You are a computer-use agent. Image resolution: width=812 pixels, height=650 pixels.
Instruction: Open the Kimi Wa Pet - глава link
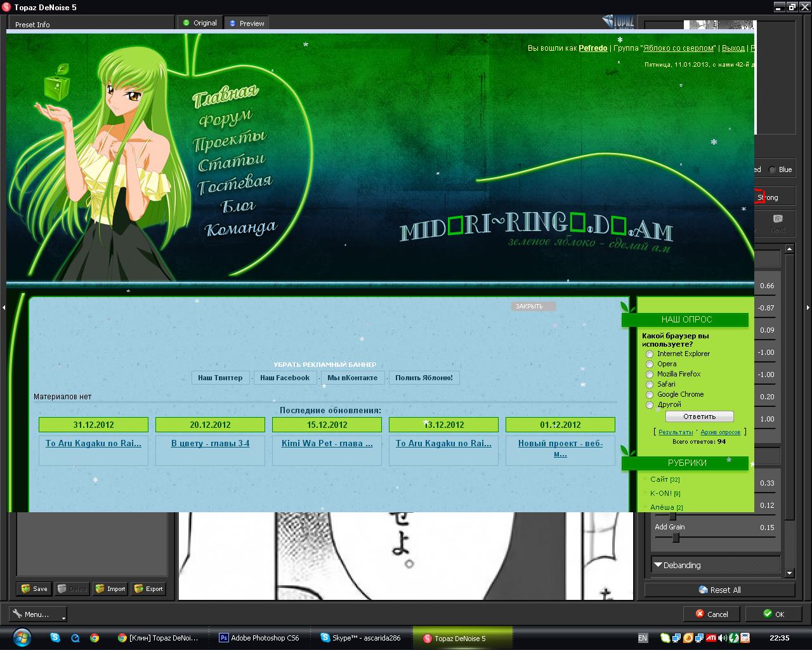point(327,443)
